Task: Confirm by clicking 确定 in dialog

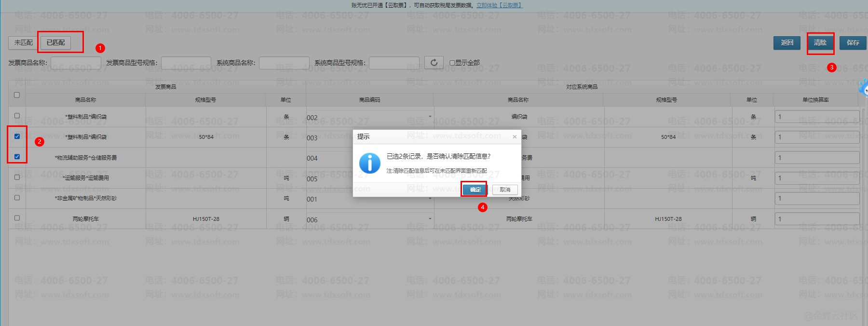Action: pos(475,190)
